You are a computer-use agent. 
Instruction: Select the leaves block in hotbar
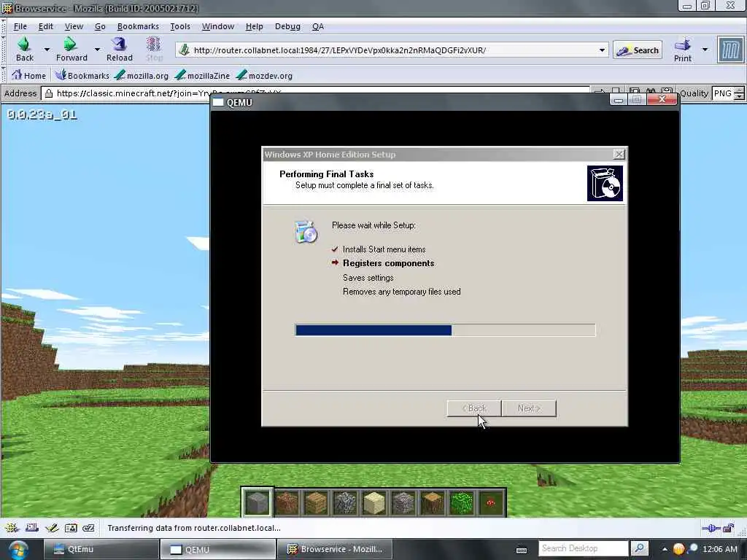[x=462, y=502]
